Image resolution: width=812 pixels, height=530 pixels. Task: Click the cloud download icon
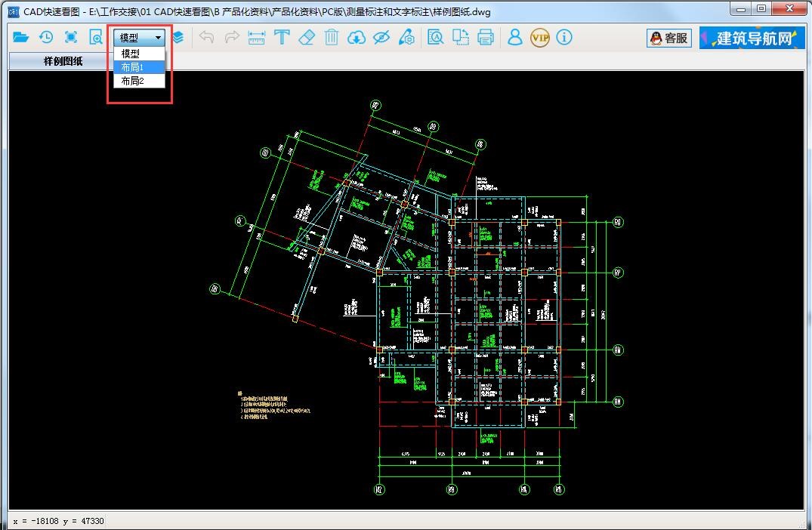[357, 37]
